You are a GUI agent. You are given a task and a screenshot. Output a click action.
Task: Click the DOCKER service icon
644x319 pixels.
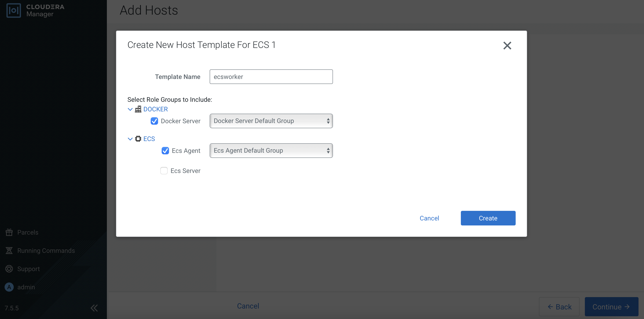pos(138,109)
